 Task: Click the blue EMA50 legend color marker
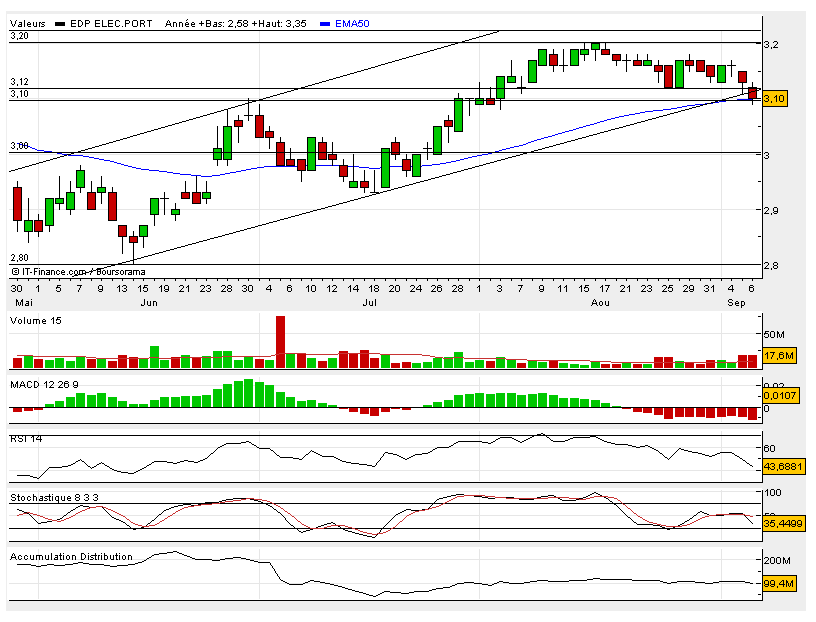click(325, 24)
